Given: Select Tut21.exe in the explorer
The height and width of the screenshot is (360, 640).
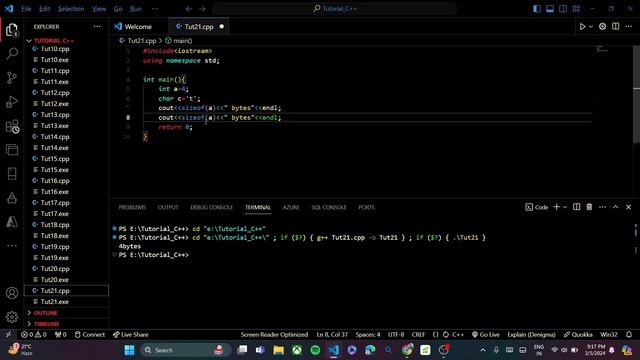Looking at the screenshot, I should (54, 302).
